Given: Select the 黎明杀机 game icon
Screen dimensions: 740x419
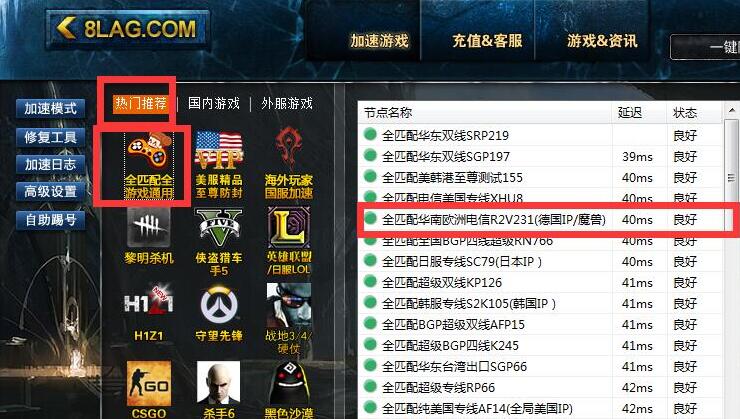Looking at the screenshot, I should click(149, 236).
